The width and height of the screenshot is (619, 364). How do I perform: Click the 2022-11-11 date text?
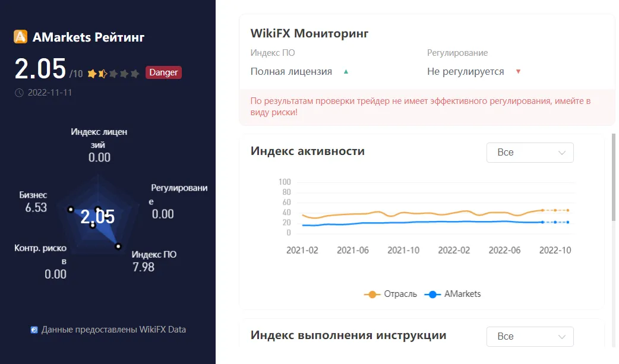50,93
